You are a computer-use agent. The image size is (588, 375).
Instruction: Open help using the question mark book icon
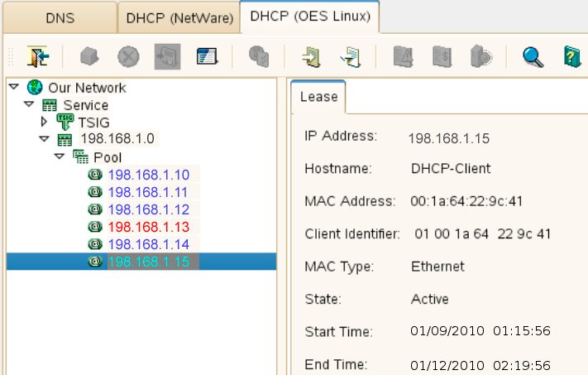point(571,56)
